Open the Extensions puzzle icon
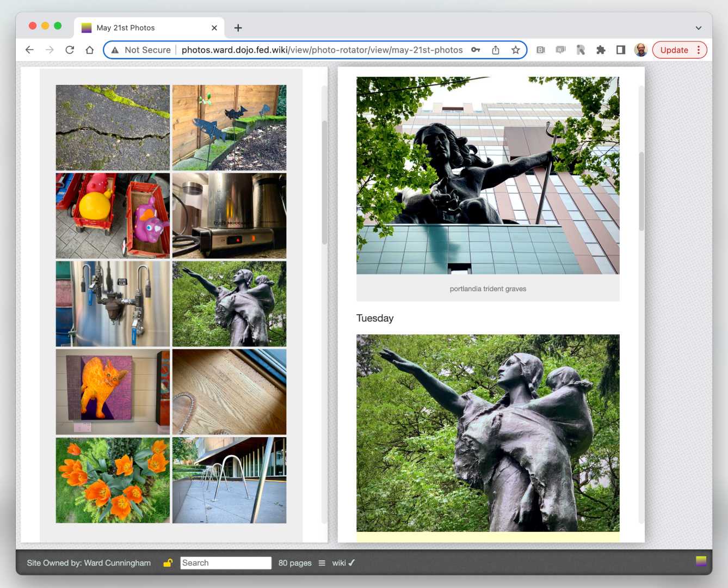 point(601,50)
